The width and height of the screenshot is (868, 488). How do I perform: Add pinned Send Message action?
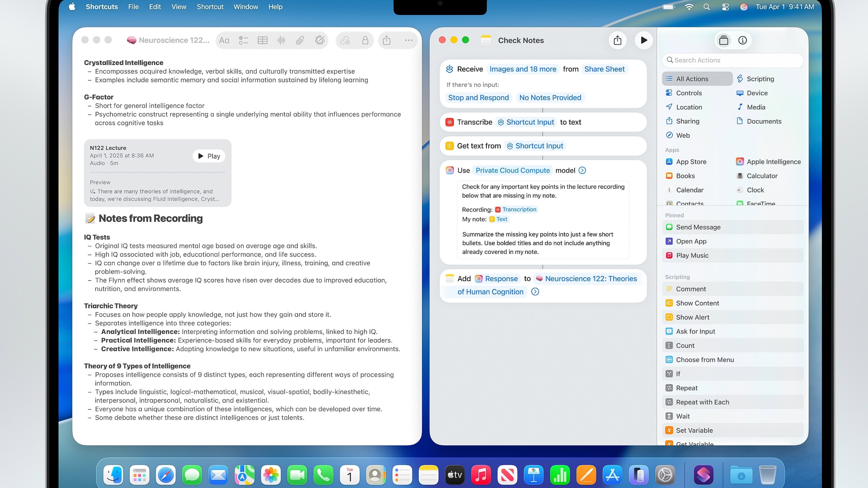(733, 227)
